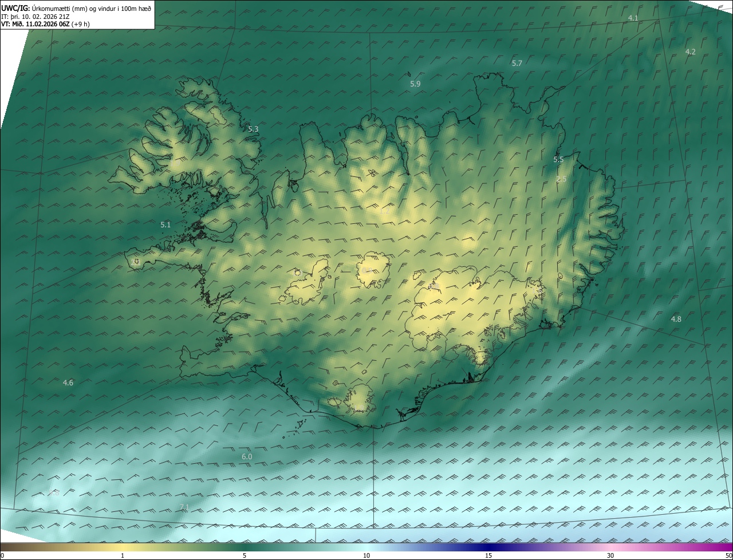
Task: Pick the "5.3" value near the Westfjords
Action: point(253,129)
